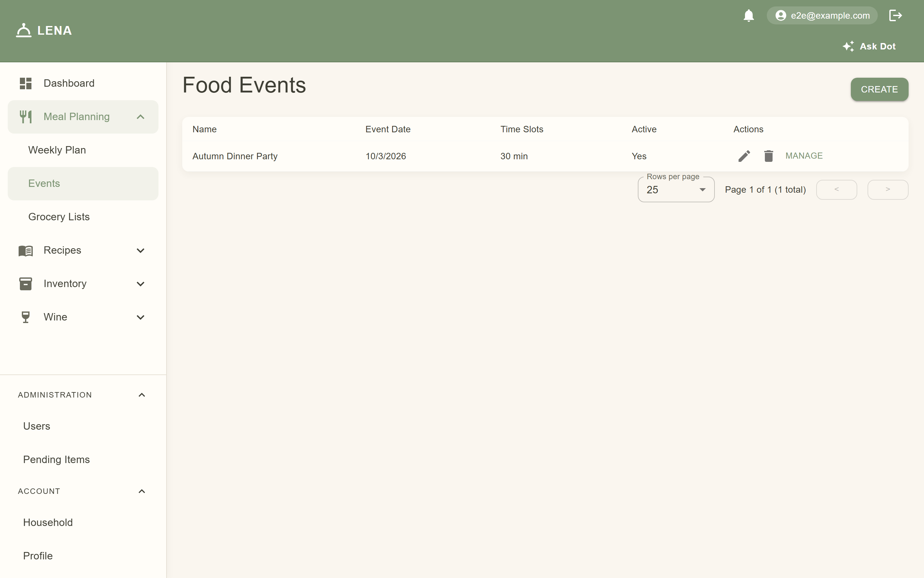The height and width of the screenshot is (578, 924).
Task: Click the Meal Planning fork-knife icon
Action: 26,117
